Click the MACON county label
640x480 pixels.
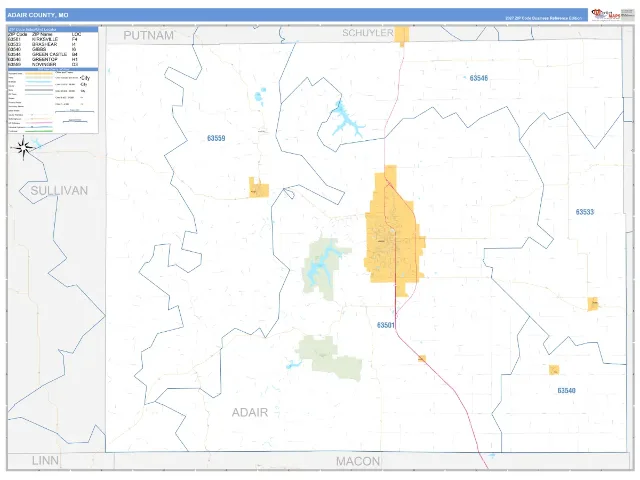(x=358, y=461)
